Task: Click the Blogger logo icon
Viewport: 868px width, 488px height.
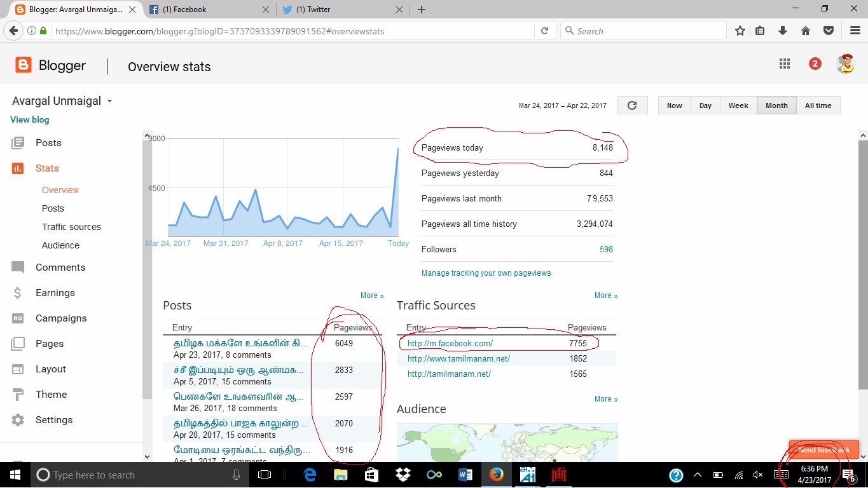Action: [24, 65]
